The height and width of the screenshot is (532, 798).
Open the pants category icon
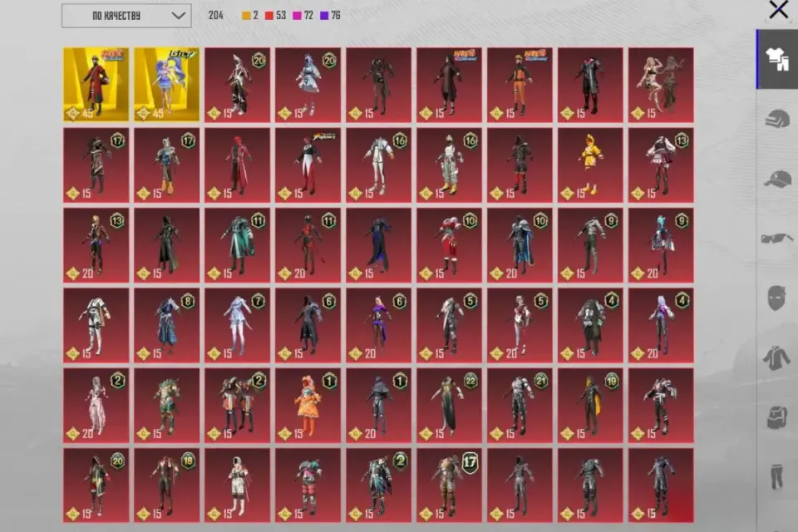(776, 476)
